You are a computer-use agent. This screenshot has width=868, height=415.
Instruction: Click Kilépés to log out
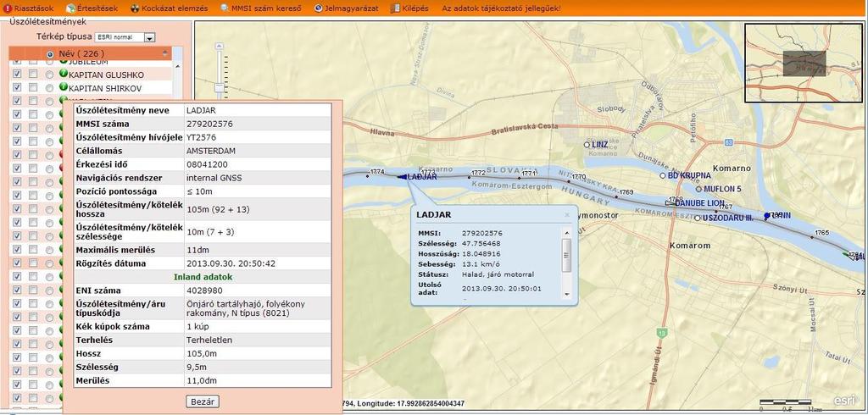(x=409, y=8)
